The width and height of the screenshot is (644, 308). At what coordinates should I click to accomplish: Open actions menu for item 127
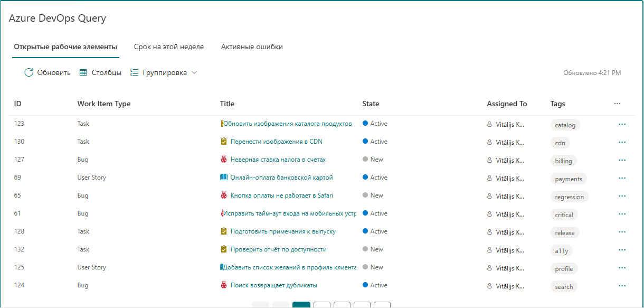pos(622,160)
